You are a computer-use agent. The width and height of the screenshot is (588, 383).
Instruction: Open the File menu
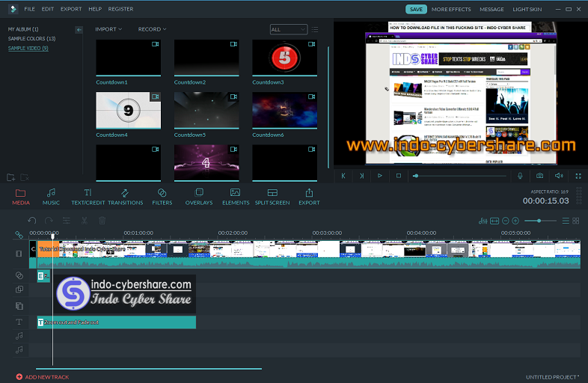(29, 9)
